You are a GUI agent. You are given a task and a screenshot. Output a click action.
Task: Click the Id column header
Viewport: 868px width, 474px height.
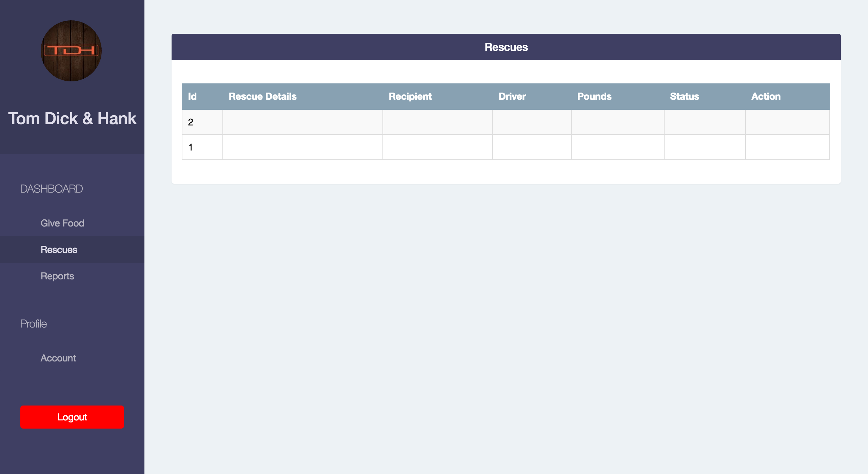[202, 97]
